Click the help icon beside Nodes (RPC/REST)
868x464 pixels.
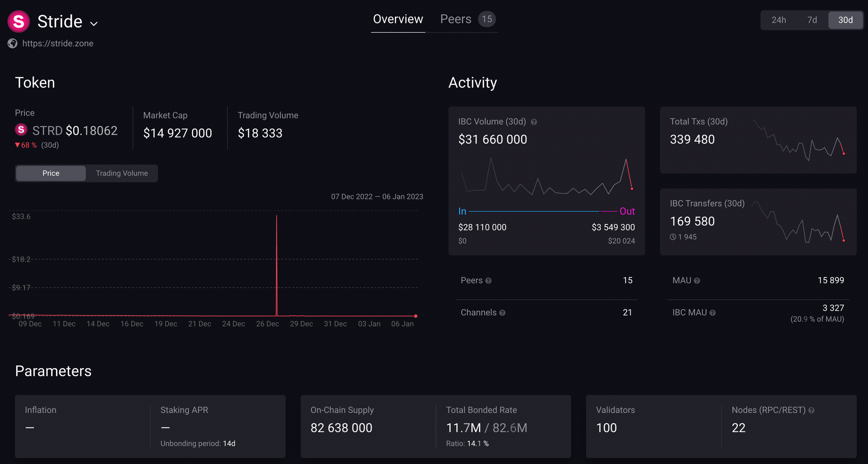point(811,410)
